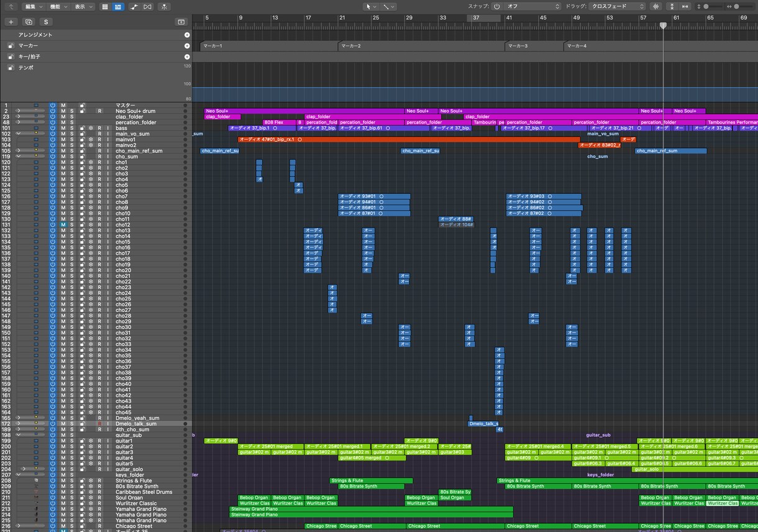Toggle the Flex bow-tie icon
The image size is (758, 532).
[x=148, y=6]
